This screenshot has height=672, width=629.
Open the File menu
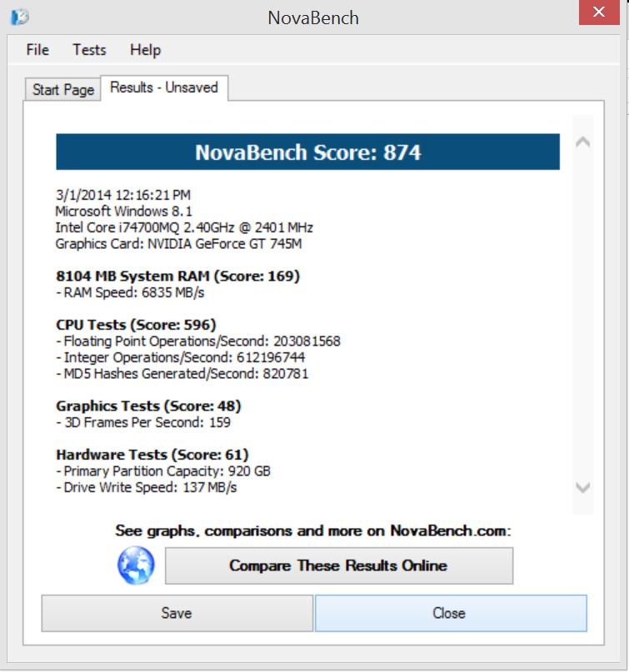pos(37,50)
